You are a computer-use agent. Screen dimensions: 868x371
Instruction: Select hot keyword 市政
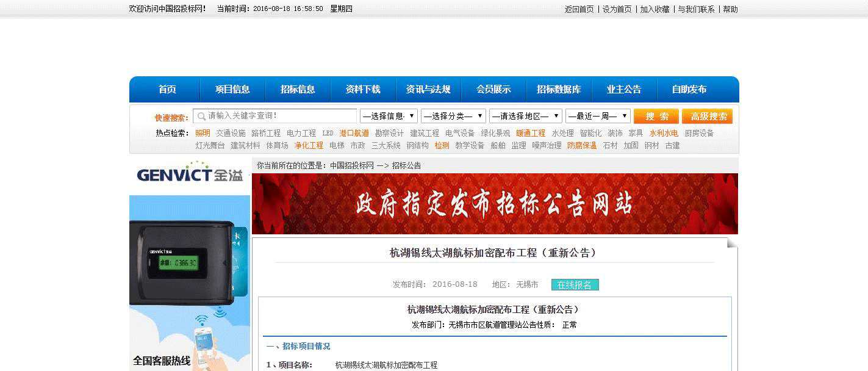click(357, 145)
